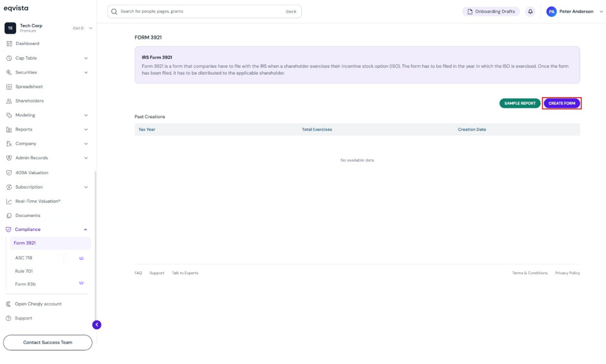Viewport: 606px width, 364px height.
Task: Open Form 83b menu item
Action: coord(26,284)
